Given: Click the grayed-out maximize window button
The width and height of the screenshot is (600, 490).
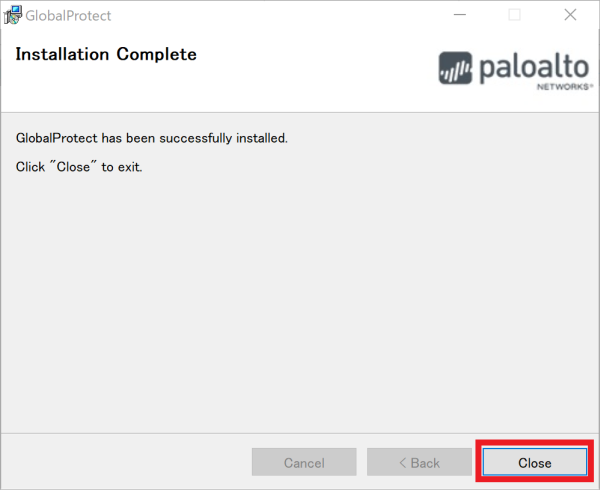Looking at the screenshot, I should click(x=515, y=15).
